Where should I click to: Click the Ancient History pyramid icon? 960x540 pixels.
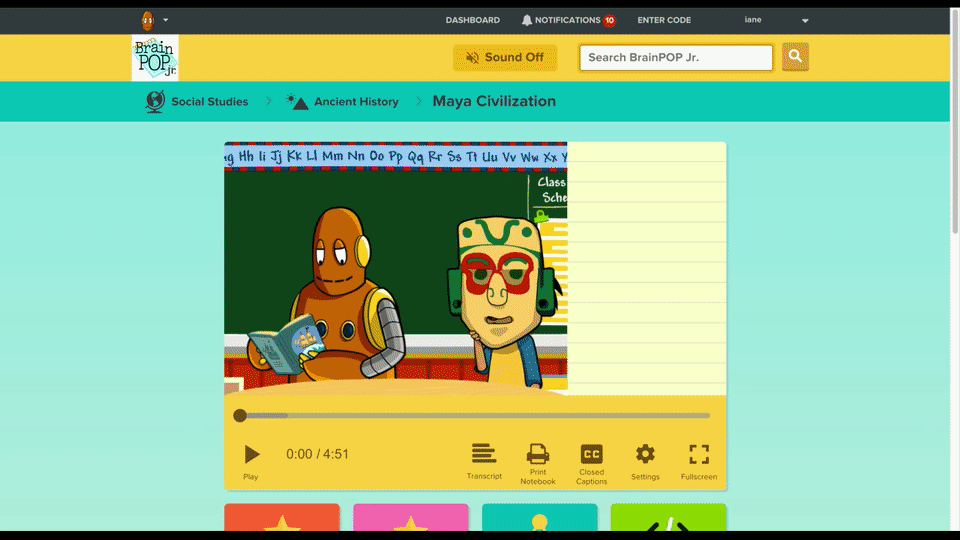pyautogui.click(x=297, y=102)
